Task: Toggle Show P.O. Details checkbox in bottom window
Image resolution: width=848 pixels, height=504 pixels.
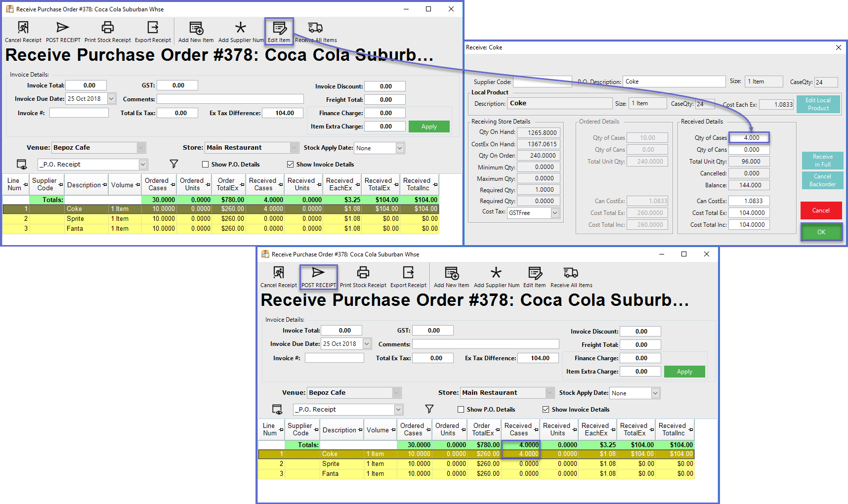Action: point(461,410)
